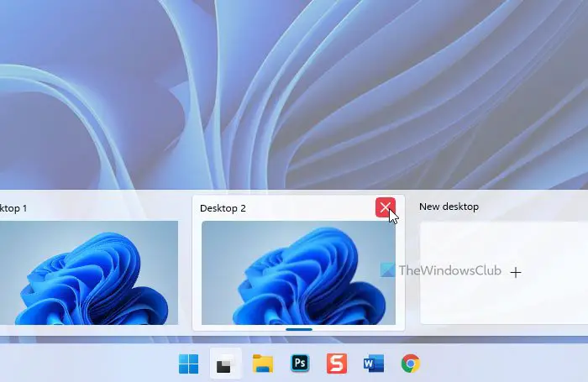Switch to the Desktop 2 thumbnail
Viewport: 588px width, 382px height.
pyautogui.click(x=298, y=273)
